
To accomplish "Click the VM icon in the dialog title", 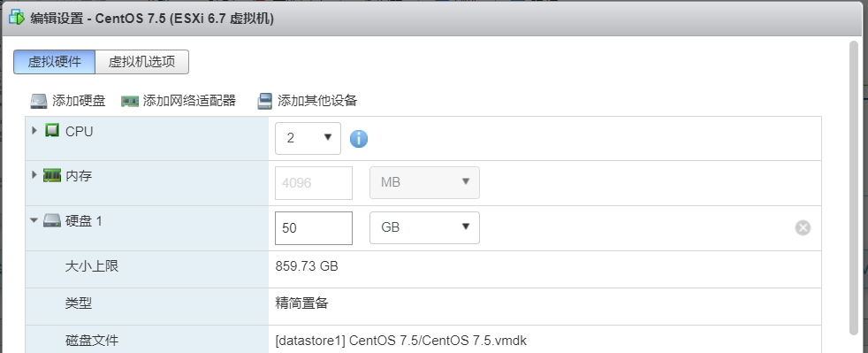I will click(x=17, y=17).
